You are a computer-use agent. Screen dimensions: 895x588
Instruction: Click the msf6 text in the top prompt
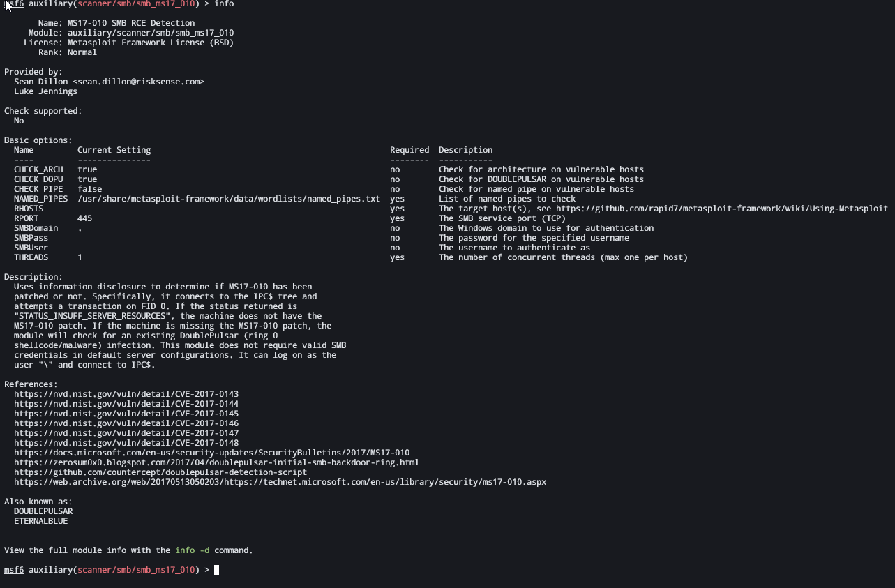(x=14, y=3)
